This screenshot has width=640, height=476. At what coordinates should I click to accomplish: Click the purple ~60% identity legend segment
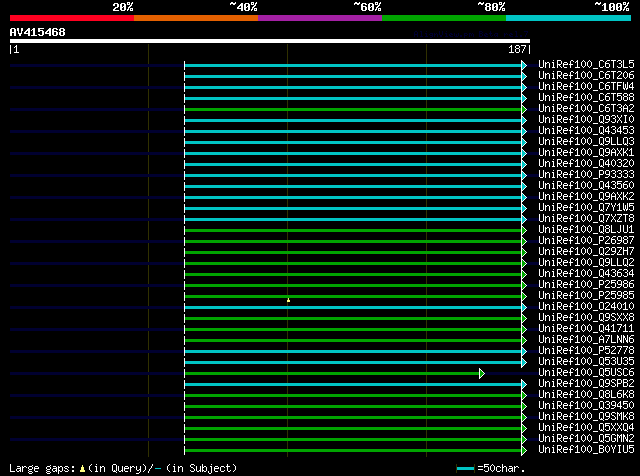coord(320,18)
